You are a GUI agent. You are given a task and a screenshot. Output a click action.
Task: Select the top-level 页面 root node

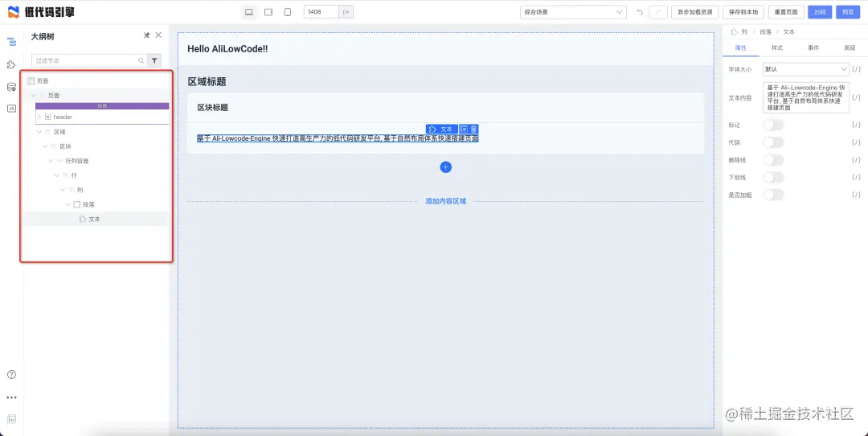click(43, 81)
